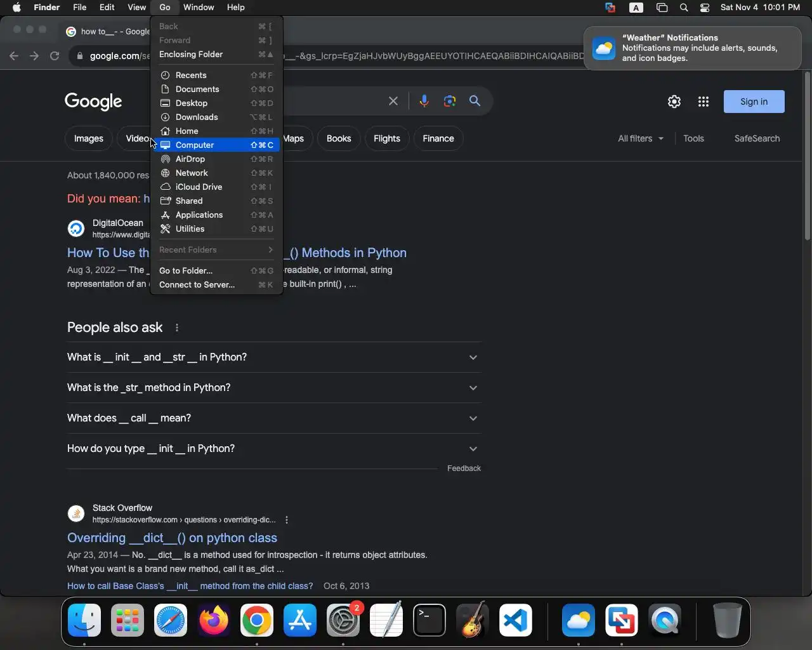Open the Window menu in menu bar
Image resolution: width=812 pixels, height=650 pixels.
(199, 8)
